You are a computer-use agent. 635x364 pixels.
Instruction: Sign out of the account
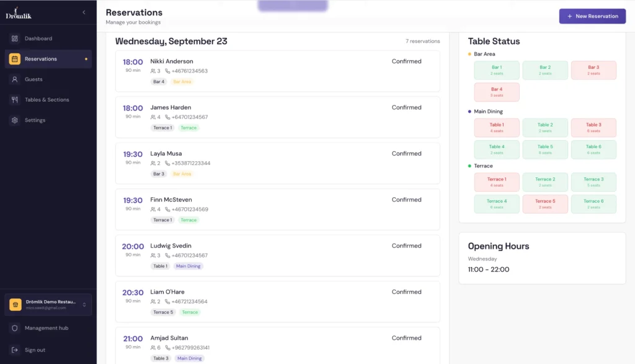click(x=48, y=350)
